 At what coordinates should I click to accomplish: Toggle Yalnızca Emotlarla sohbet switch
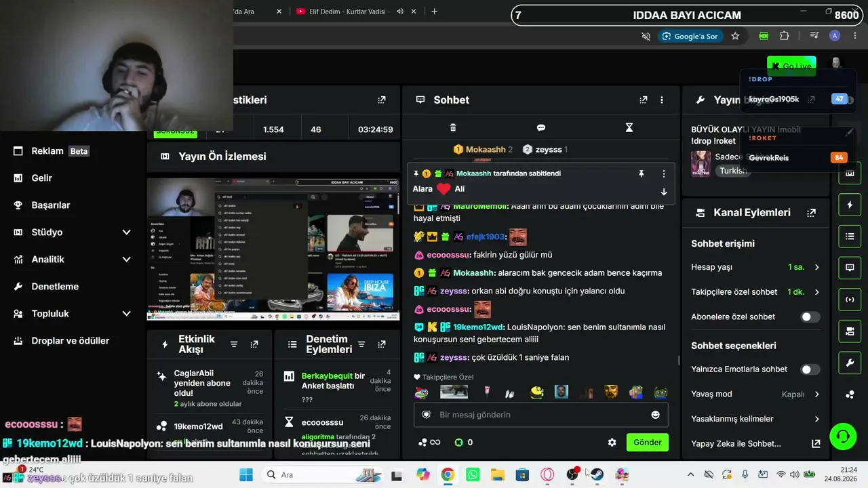pyautogui.click(x=810, y=369)
